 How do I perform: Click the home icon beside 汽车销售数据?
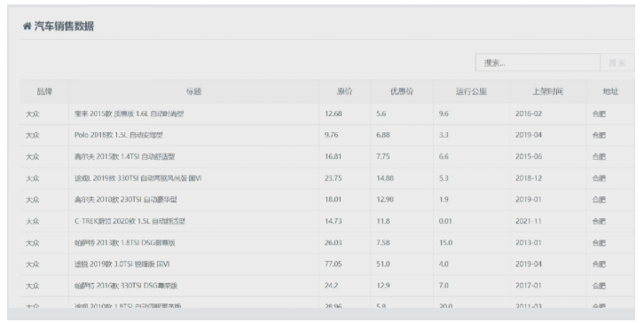27,27
